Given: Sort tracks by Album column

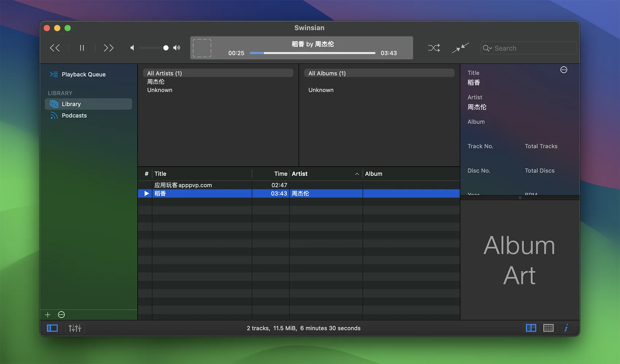Looking at the screenshot, I should (411, 174).
